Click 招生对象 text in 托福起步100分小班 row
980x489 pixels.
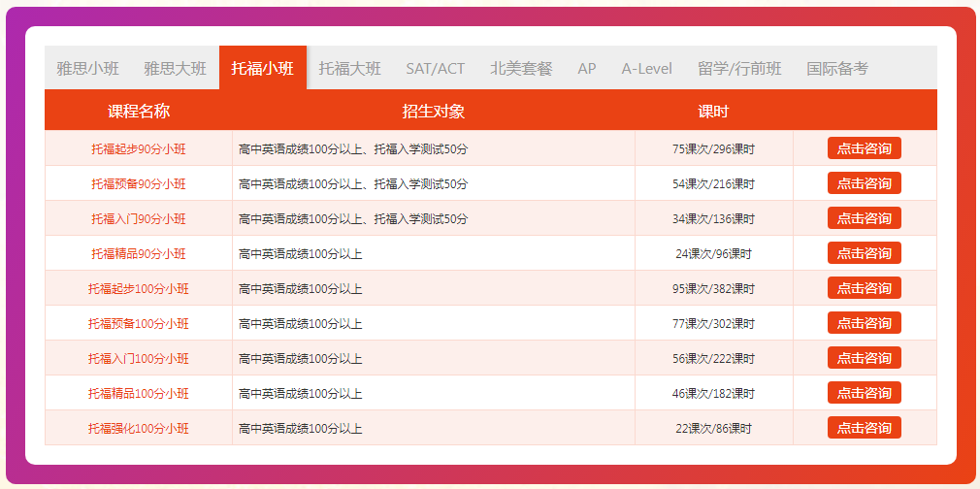pos(301,289)
